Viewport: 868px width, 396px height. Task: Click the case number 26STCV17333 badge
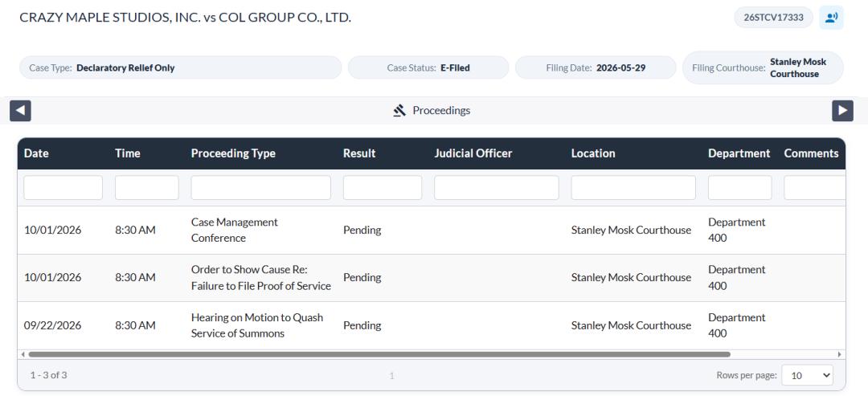click(x=773, y=17)
